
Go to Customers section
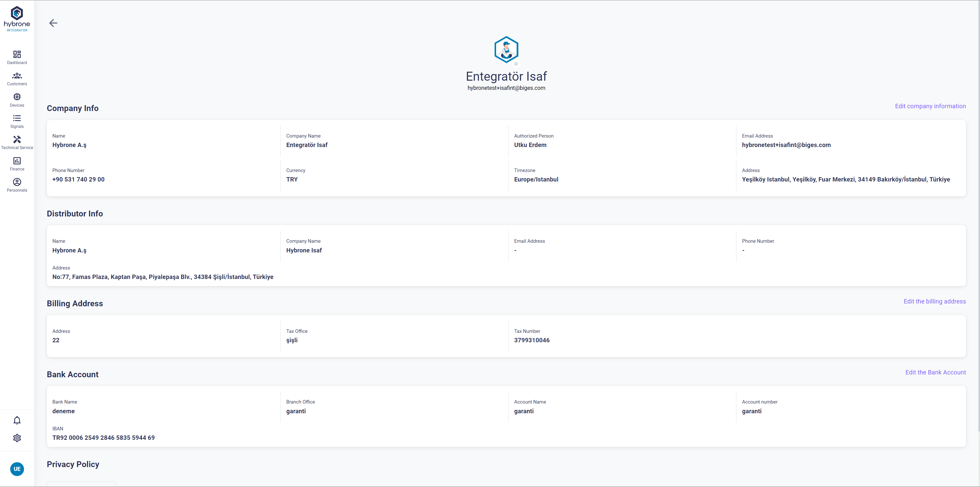pos(17,76)
